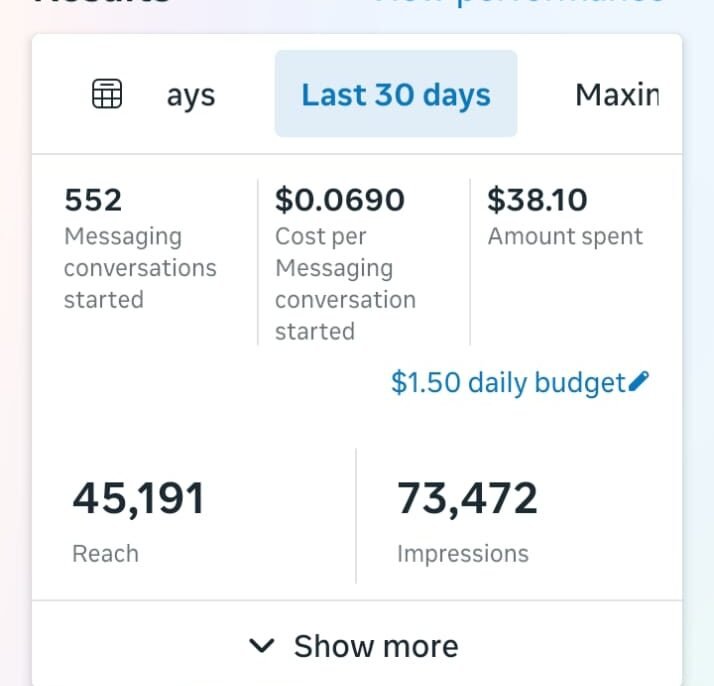Click the 45,191 figure
Screen dimensions: 714x686
pyautogui.click(x=138, y=498)
